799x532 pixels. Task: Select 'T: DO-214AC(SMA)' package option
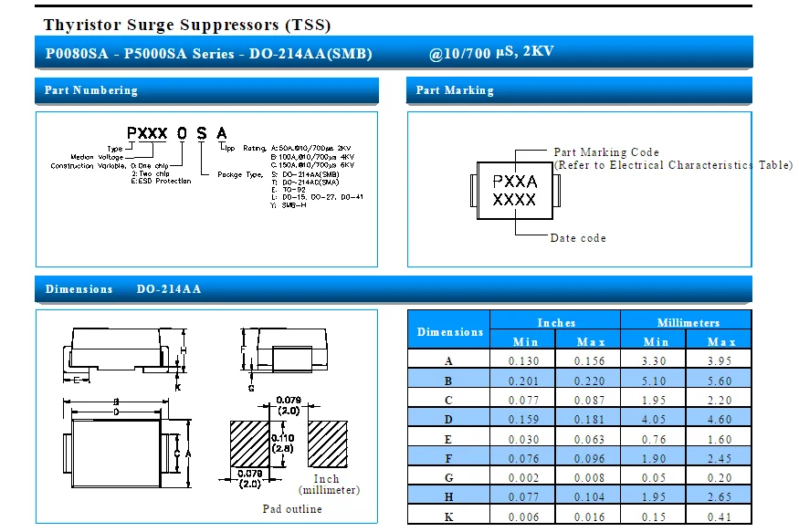[305, 182]
